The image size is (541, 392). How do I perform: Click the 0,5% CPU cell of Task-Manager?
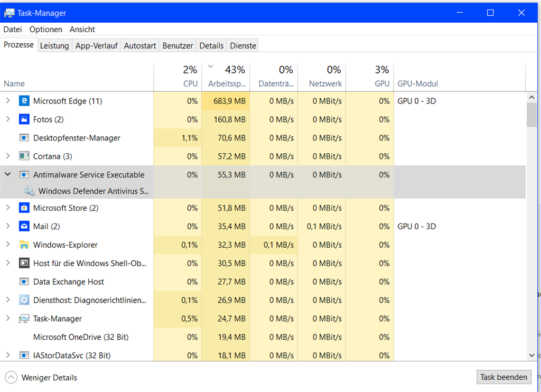pos(178,319)
